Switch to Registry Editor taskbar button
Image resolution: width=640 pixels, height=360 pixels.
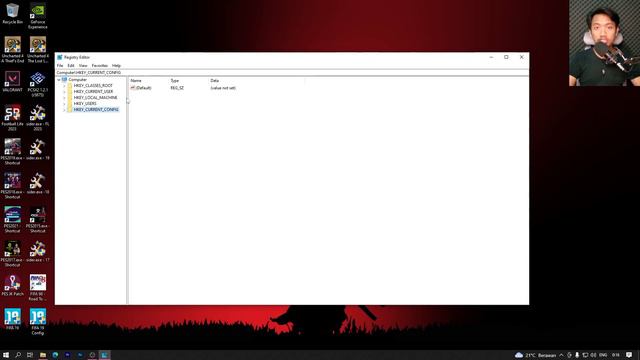tap(104, 355)
